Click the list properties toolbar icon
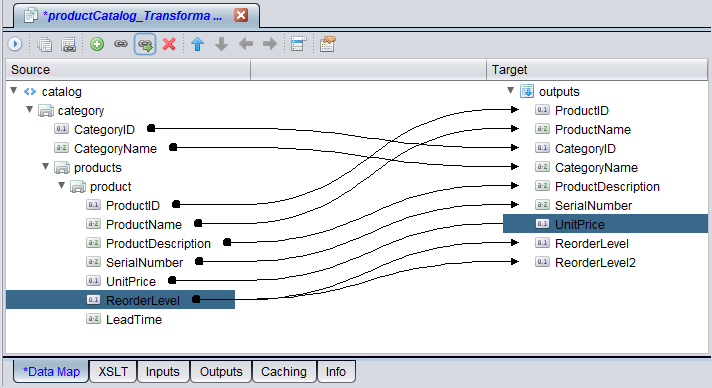Image resolution: width=712 pixels, height=388 pixels. tap(298, 44)
